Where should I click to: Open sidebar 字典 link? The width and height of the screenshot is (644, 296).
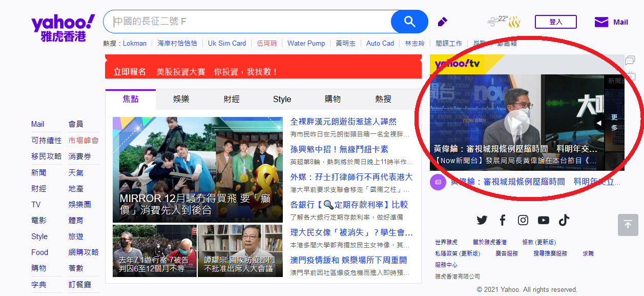(x=38, y=284)
